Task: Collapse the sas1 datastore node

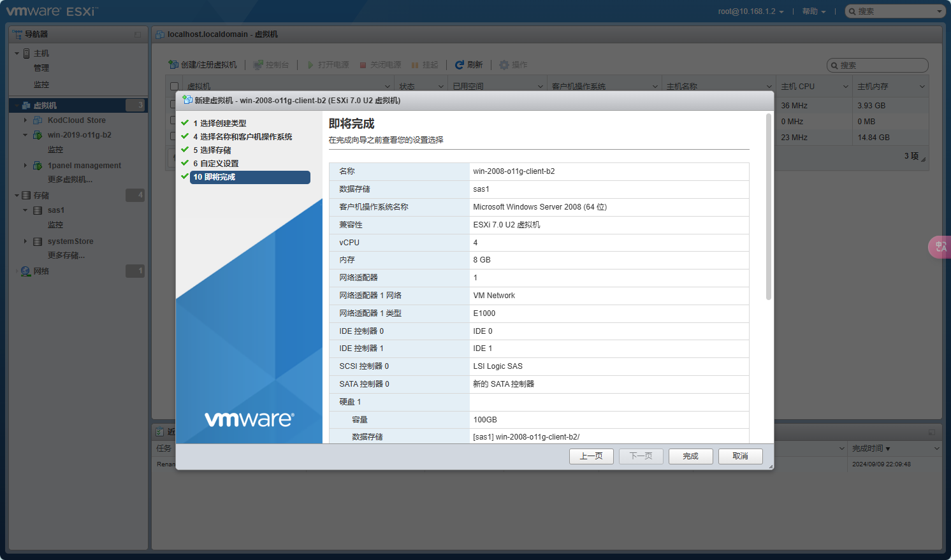Action: tap(25, 210)
